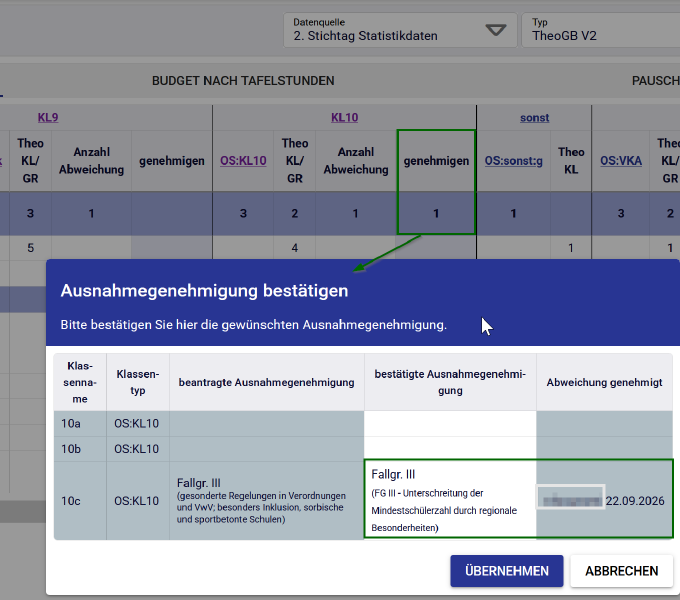Edit bestätigte Ausnahmegenehmigung for class 10a
The image size is (680, 600).
[x=450, y=424]
